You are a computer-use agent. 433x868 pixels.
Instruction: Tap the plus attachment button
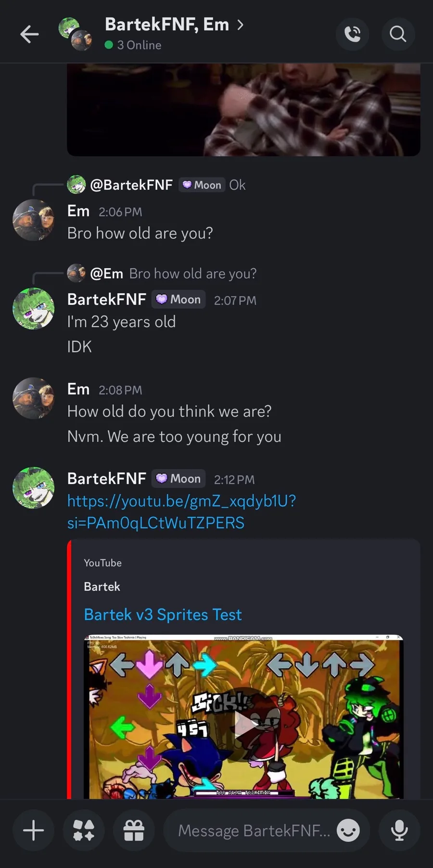click(x=33, y=830)
